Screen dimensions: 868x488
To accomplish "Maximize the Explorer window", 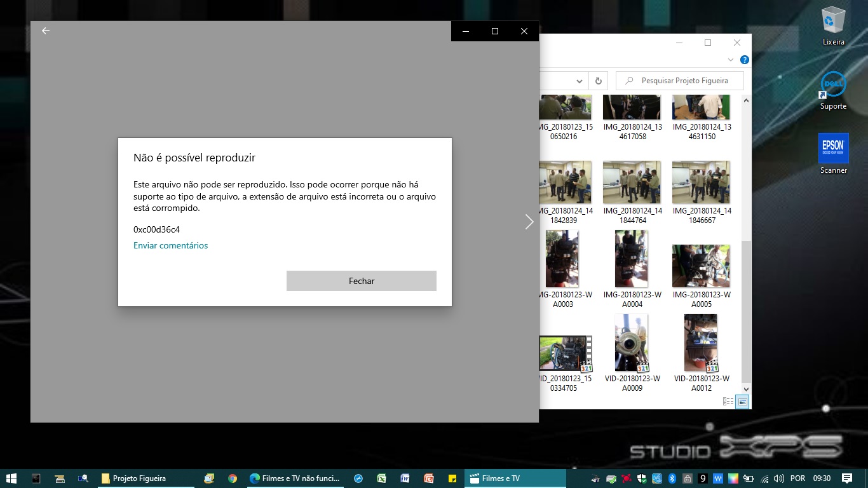I will (708, 43).
